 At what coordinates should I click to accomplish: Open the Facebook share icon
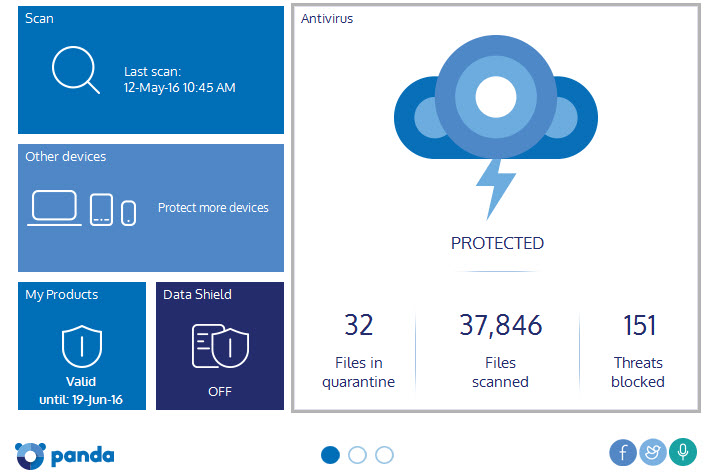623,452
